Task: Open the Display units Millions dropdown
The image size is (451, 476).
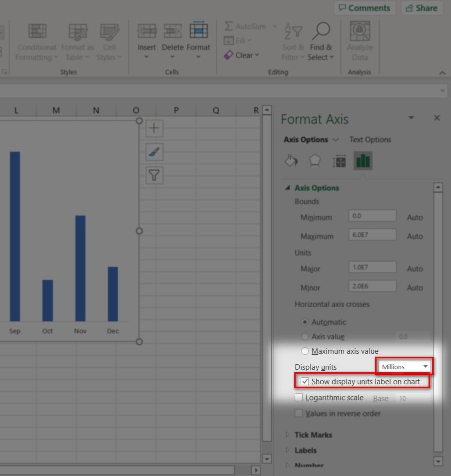Action: 404,367
